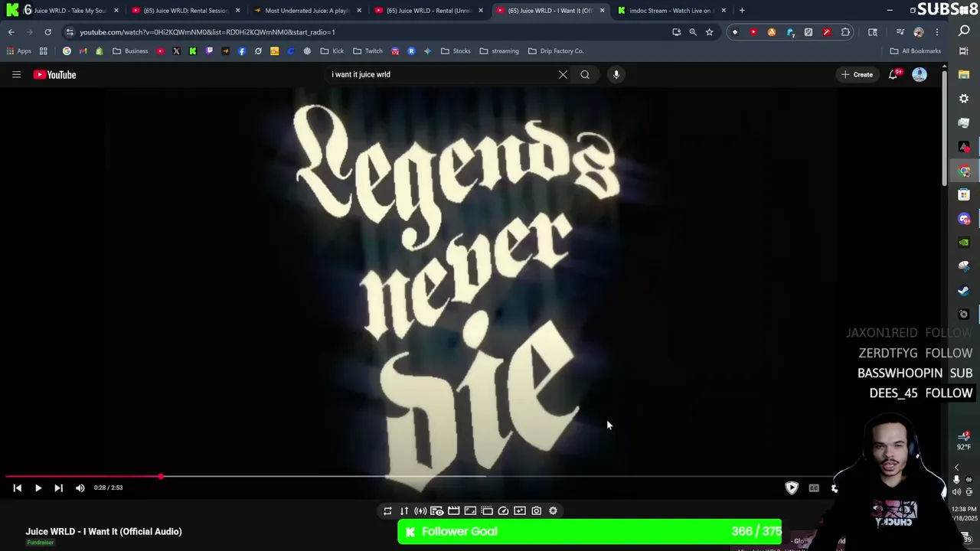Switch to the 'Juice WRLD: Rental Session' tab
This screenshot has height=551, width=980.
click(x=185, y=10)
